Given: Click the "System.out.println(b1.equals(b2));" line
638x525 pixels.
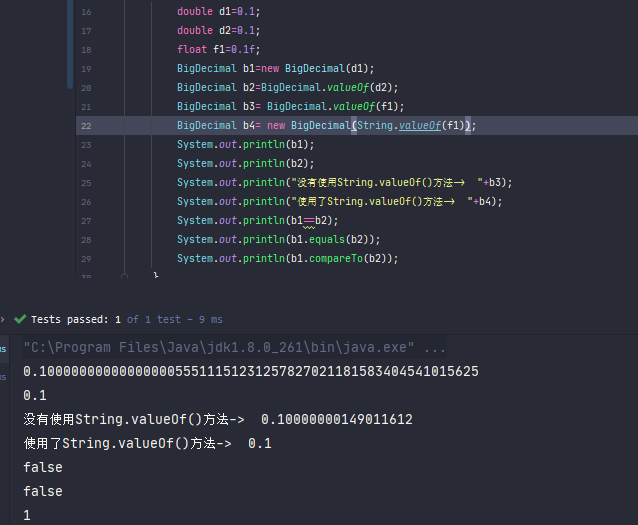Looking at the screenshot, I should (x=279, y=240).
